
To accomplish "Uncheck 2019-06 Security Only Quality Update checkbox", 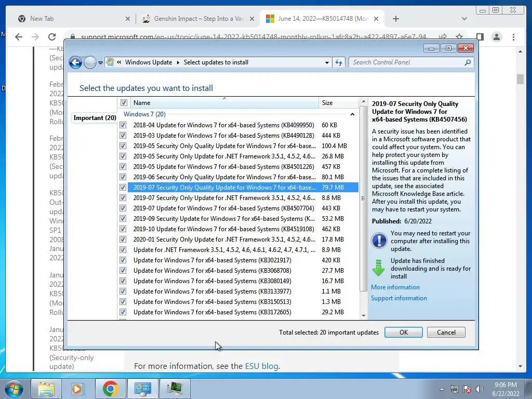I will (x=123, y=177).
